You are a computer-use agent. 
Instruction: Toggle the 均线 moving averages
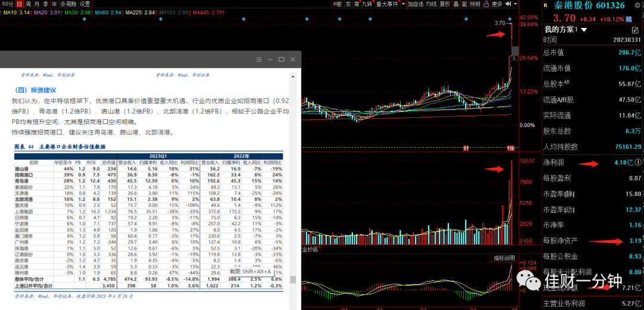(x=431, y=4)
